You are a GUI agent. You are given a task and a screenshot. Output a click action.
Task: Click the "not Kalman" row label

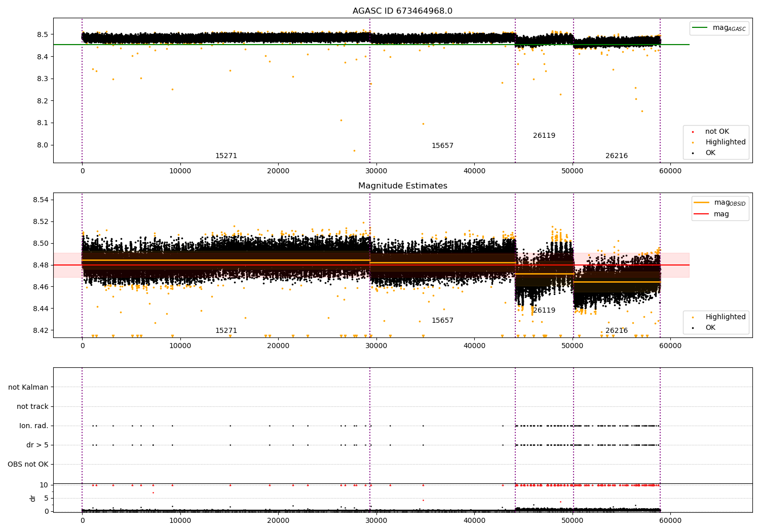[28, 387]
